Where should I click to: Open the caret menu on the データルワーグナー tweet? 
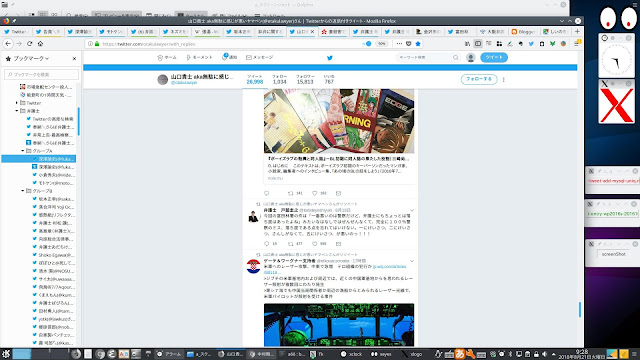[412, 261]
